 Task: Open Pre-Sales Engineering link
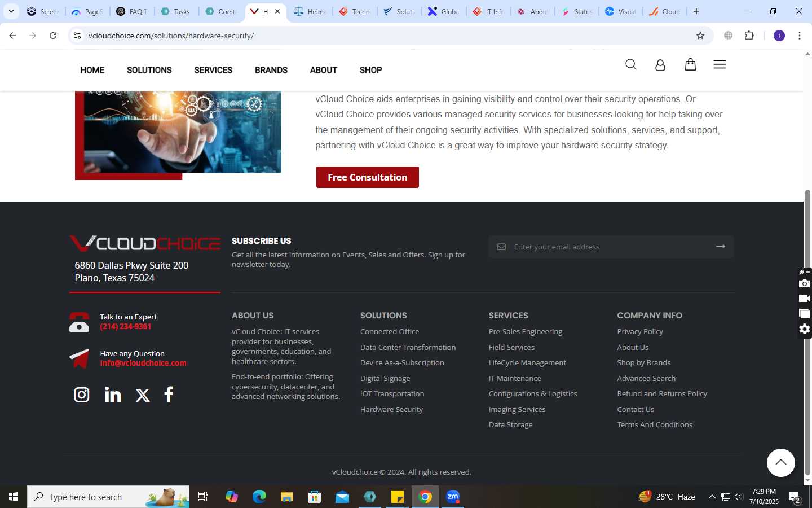coord(526,331)
